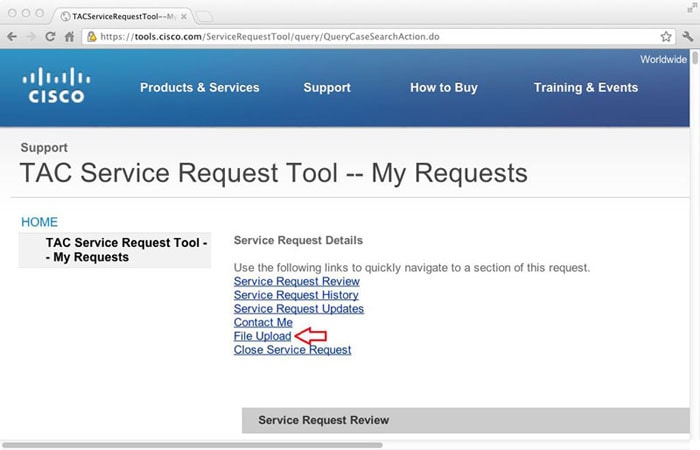Open a new browser tab
Image resolution: width=700 pixels, height=450 pixels.
pos(204,17)
